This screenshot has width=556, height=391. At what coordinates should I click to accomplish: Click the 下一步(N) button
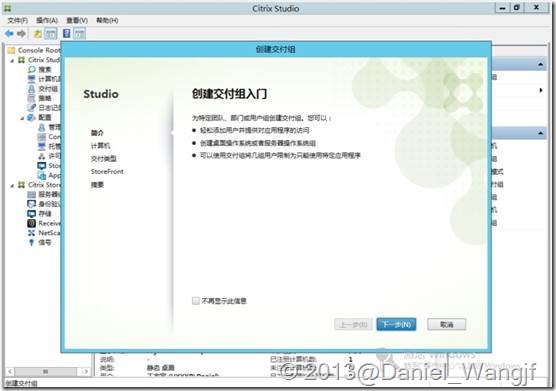coord(396,324)
